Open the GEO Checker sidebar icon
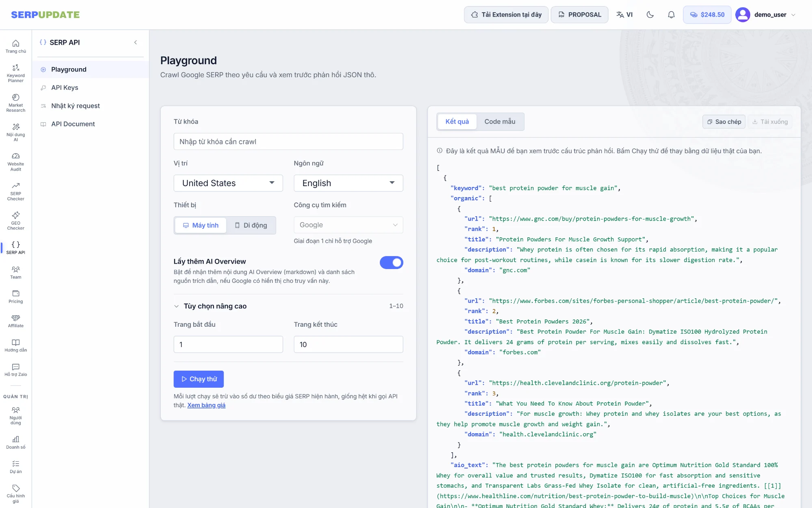 tap(16, 221)
